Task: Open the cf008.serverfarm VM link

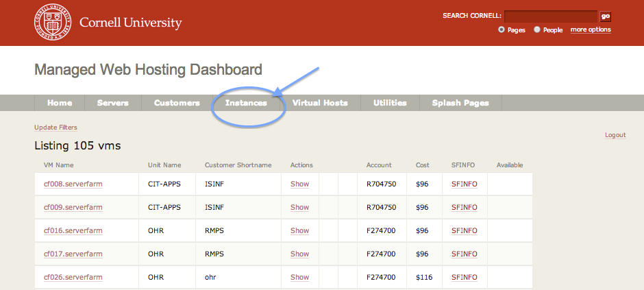Action: pos(73,184)
